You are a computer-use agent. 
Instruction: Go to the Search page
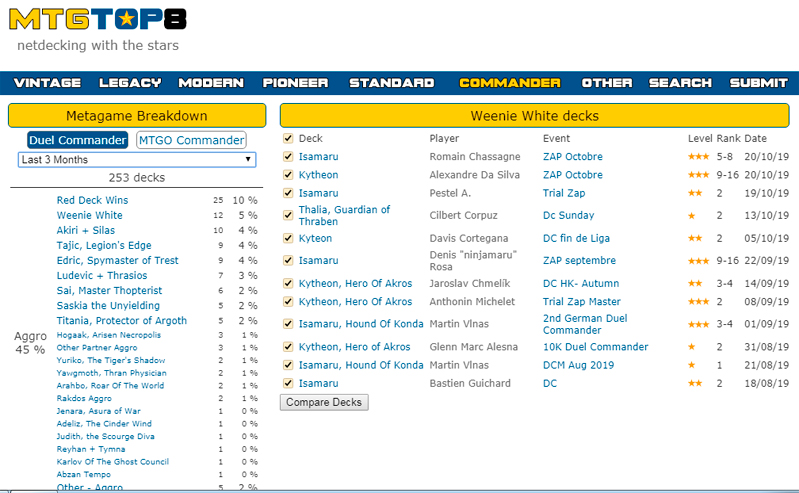point(680,83)
